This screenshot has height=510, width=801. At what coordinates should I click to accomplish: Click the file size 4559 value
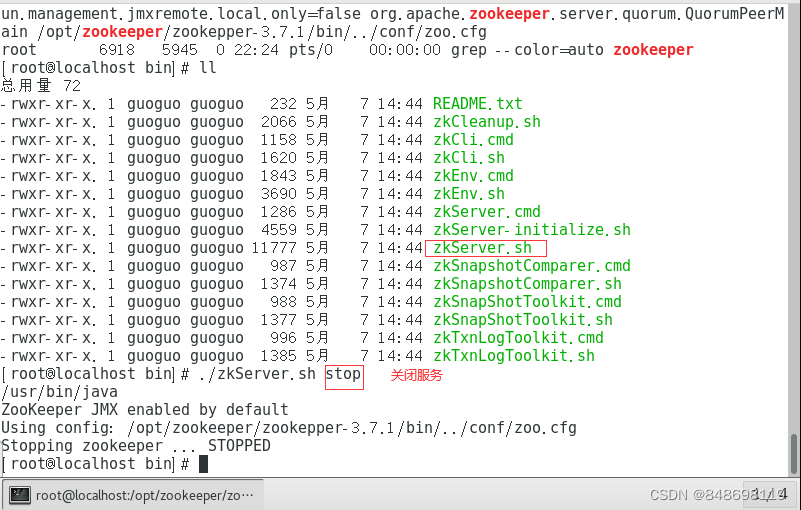pyautogui.click(x=278, y=229)
